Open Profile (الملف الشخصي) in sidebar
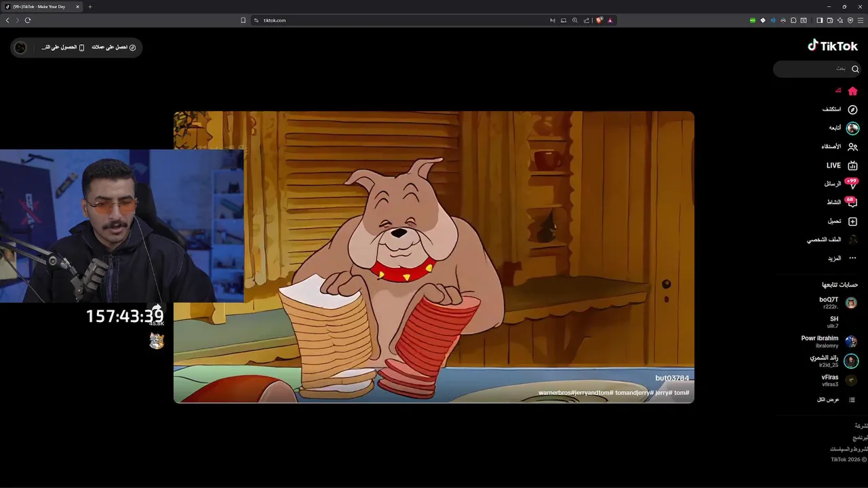Image resolution: width=868 pixels, height=488 pixels. point(832,239)
